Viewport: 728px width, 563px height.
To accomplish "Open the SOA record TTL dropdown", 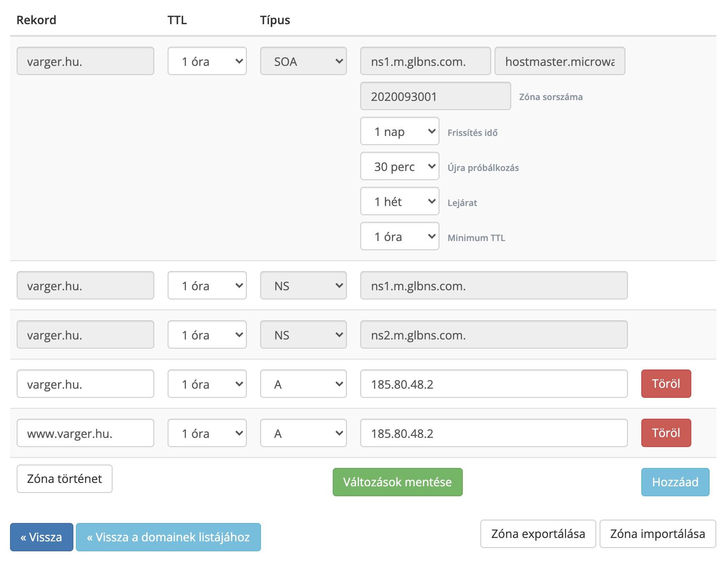I will point(207,61).
